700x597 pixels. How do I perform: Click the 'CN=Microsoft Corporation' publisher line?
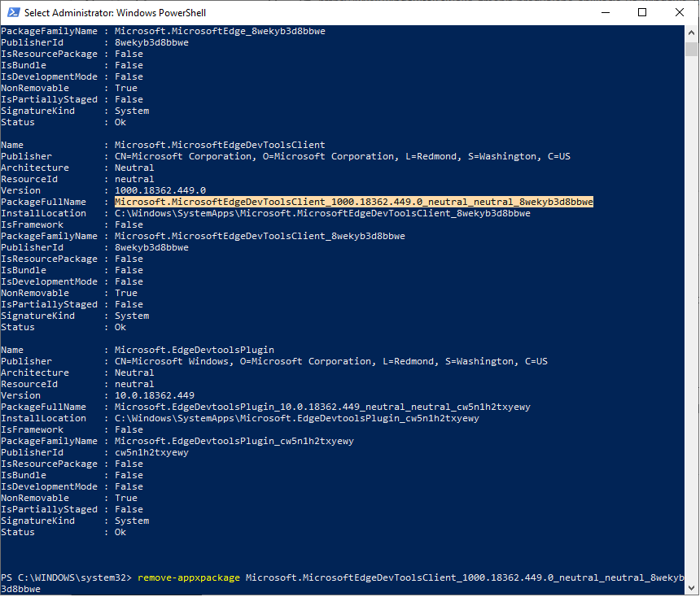[x=343, y=157]
